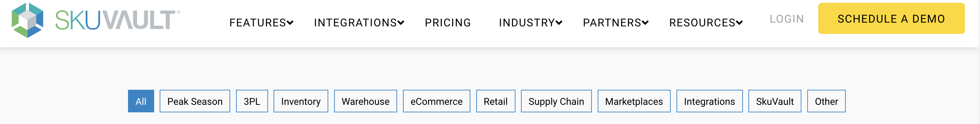This screenshot has height=124, width=980.
Task: Open the Features dropdown menu
Action: [262, 23]
